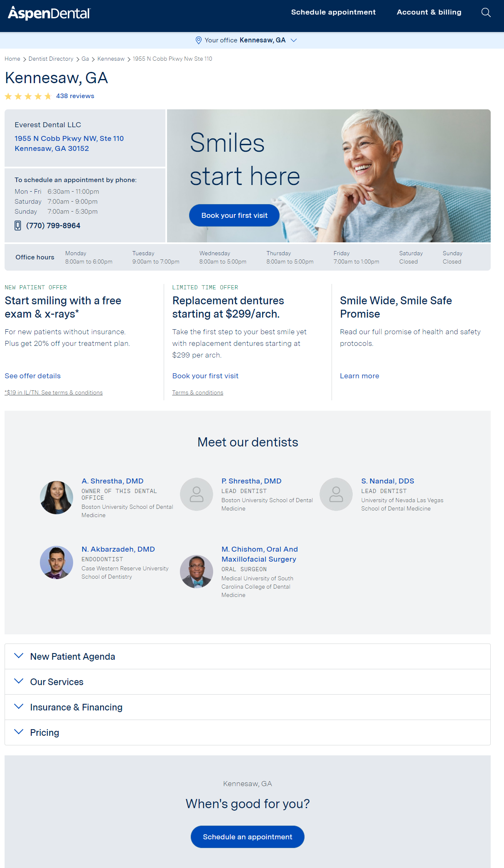Expand the Our Services section
The width and height of the screenshot is (504, 868).
coord(248,682)
